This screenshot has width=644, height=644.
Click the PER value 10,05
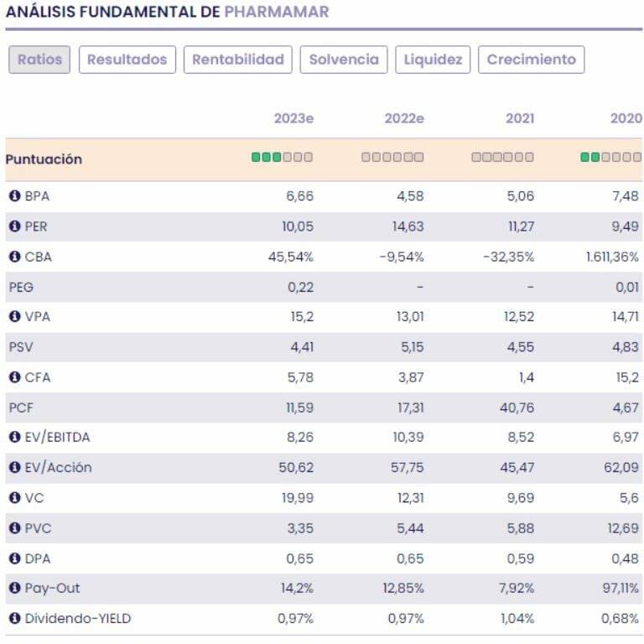pyautogui.click(x=298, y=226)
